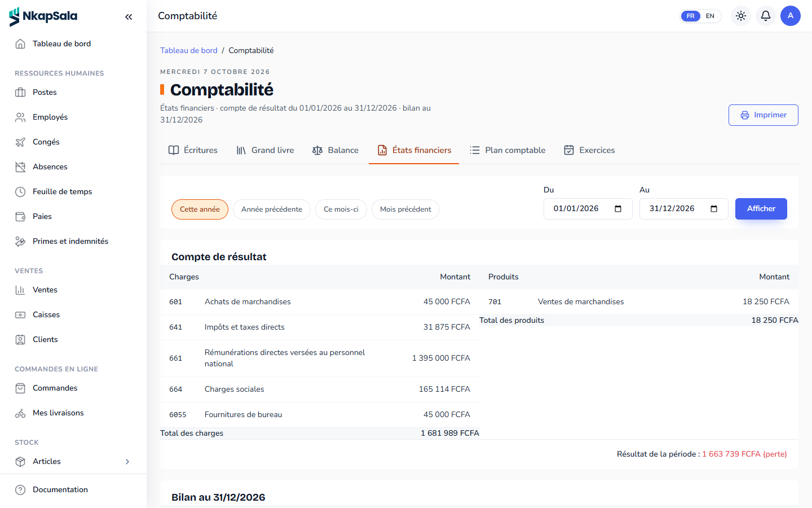The width and height of the screenshot is (812, 508).
Task: Expand the Articles submenu chevron
Action: [127, 461]
